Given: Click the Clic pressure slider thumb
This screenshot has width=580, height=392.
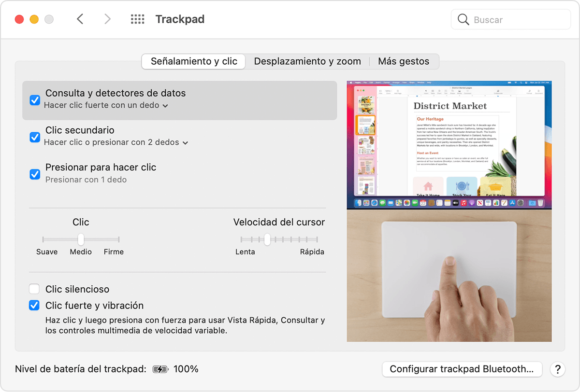Looking at the screenshot, I should (x=81, y=239).
